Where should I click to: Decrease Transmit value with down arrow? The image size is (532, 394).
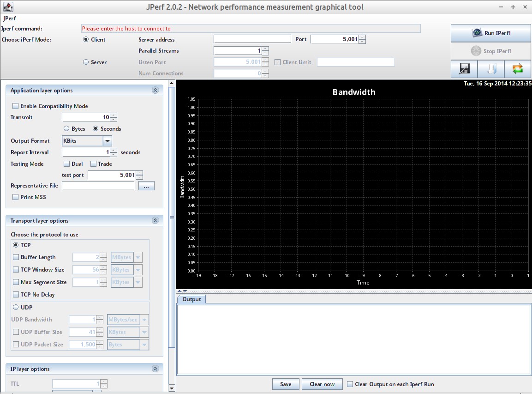pos(114,120)
